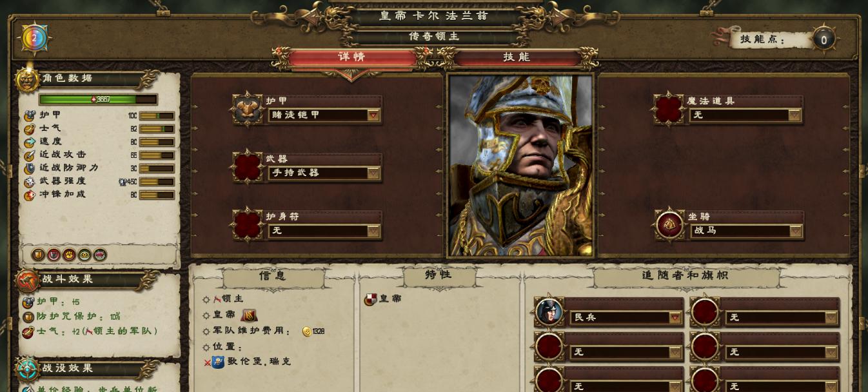
Task: Click the 敦伦堡 location flag icon
Action: pos(218,362)
